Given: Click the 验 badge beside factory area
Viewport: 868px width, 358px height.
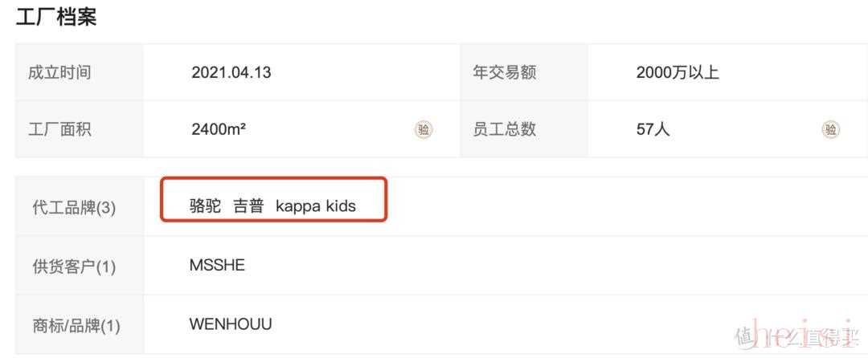Looking at the screenshot, I should (424, 129).
